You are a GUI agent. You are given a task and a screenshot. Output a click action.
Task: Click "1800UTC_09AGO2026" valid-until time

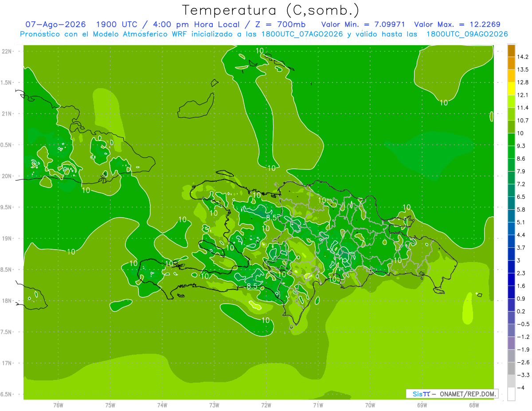pos(467,34)
